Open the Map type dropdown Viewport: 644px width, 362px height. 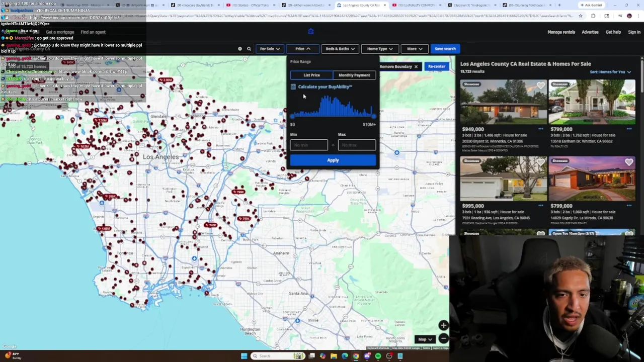pos(425,339)
